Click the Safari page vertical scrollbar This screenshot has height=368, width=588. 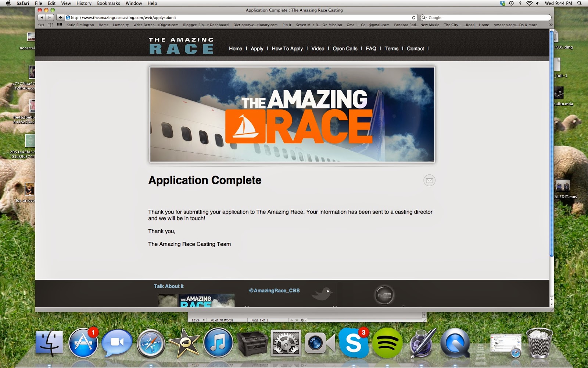point(551,144)
